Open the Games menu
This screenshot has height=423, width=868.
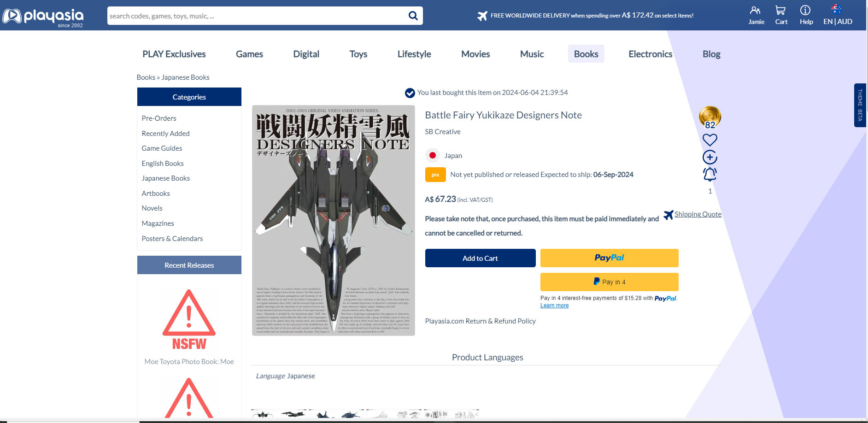tap(249, 54)
